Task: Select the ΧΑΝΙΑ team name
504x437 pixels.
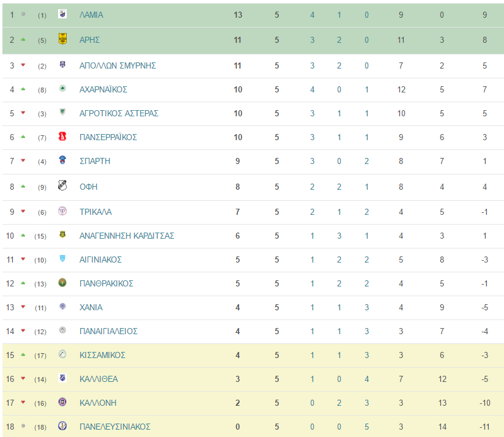Action: (x=91, y=307)
